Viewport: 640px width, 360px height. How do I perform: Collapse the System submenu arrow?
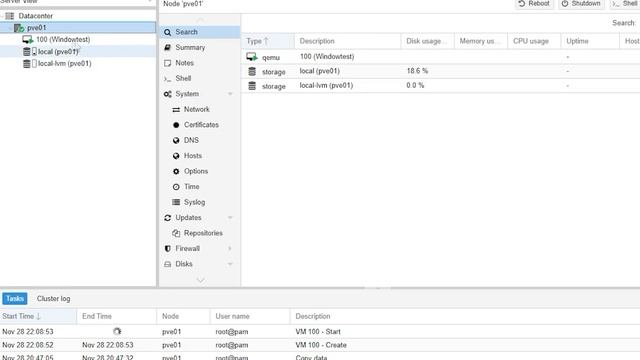(230, 94)
